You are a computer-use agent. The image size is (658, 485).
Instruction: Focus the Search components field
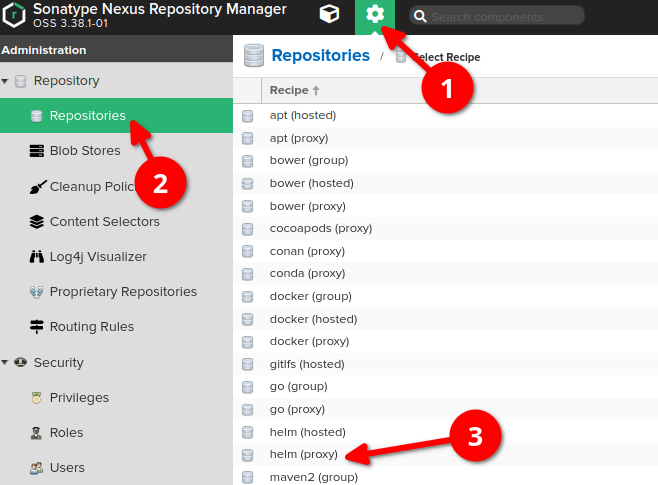tap(497, 16)
